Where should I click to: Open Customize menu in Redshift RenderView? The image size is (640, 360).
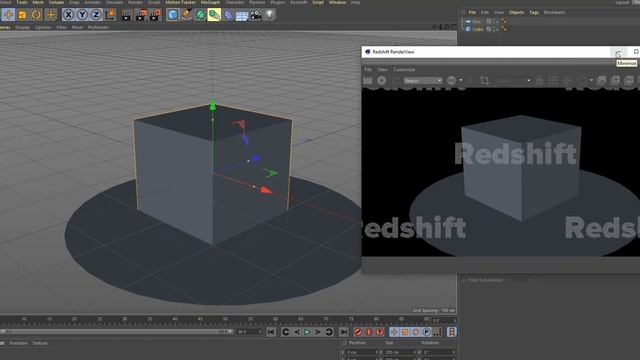click(404, 70)
